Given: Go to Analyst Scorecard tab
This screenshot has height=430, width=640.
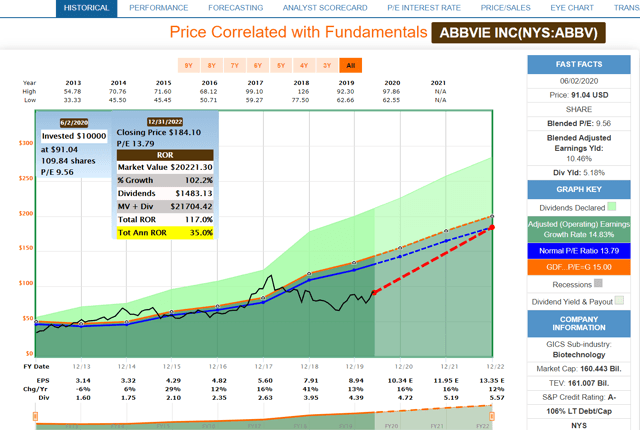Looking at the screenshot, I should [325, 8].
